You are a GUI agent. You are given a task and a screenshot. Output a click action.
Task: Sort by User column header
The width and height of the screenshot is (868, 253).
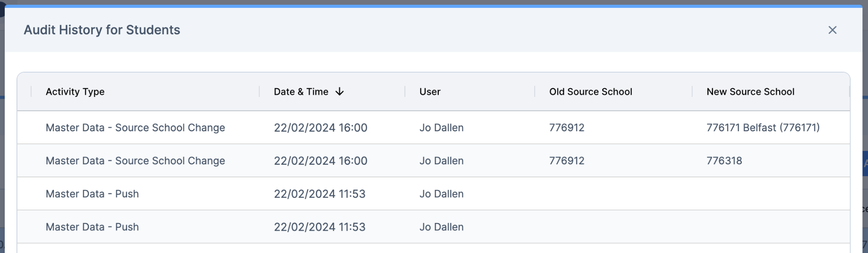430,92
